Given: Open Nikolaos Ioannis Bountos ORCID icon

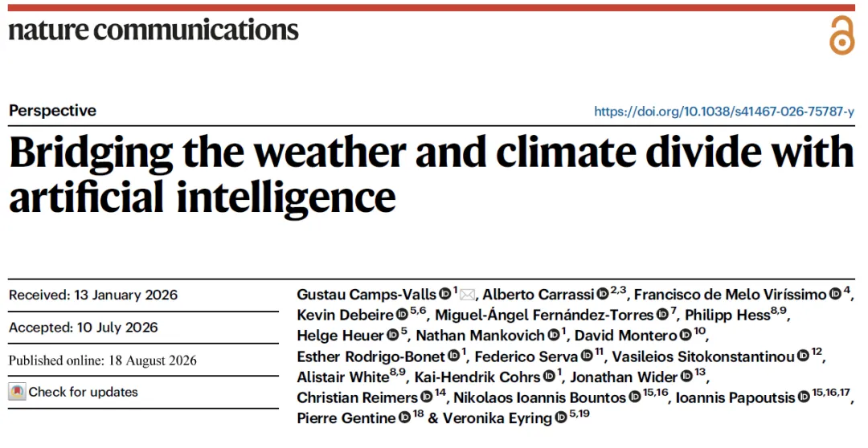Looking at the screenshot, I should tap(635, 397).
